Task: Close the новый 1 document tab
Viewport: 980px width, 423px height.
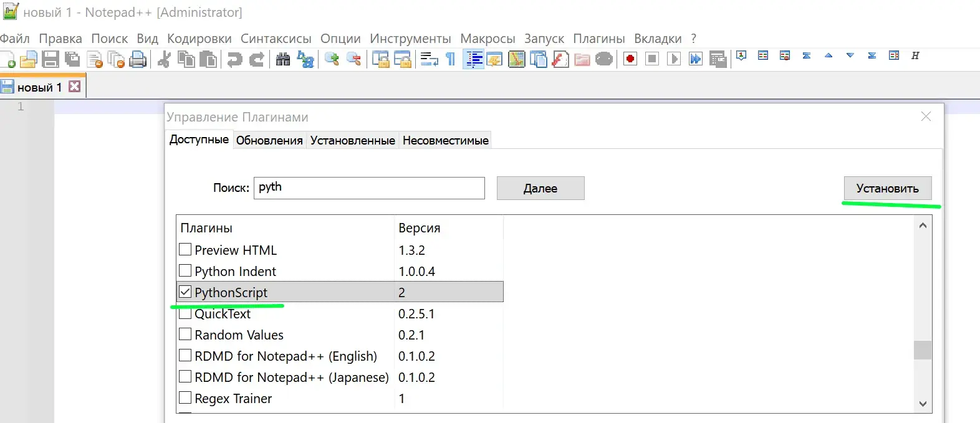Action: 75,87
